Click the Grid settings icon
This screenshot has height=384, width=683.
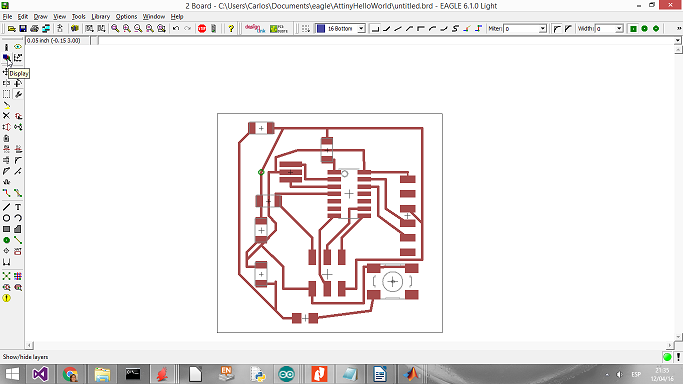pos(306,29)
